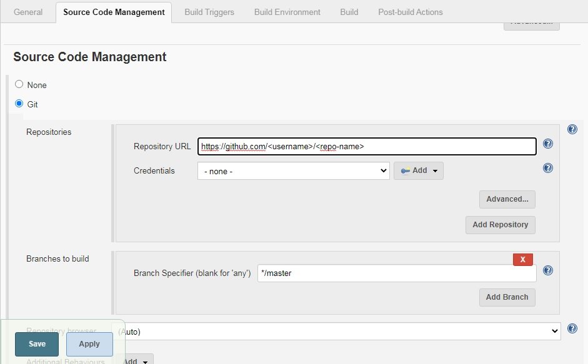Show help for Branch Specifier field

548,270
